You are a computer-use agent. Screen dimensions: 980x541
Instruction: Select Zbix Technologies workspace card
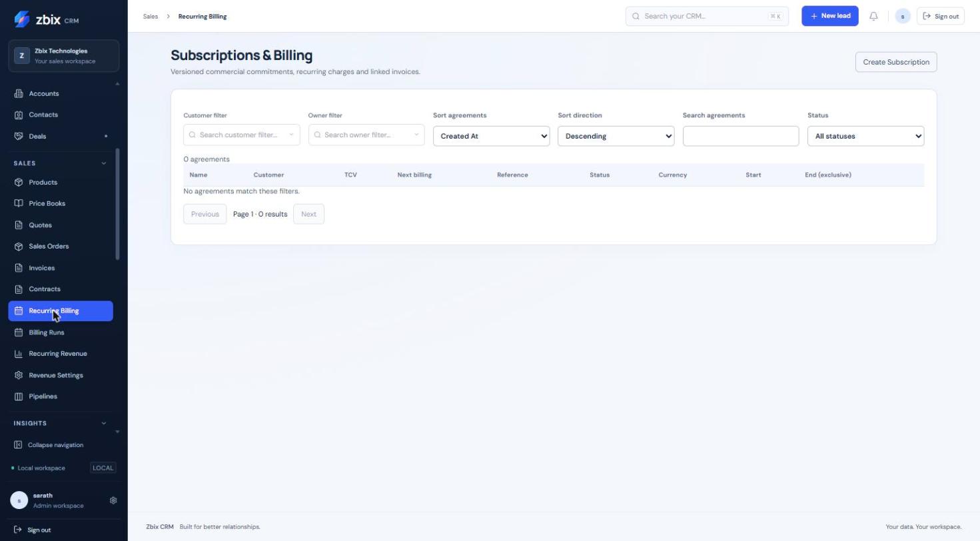click(x=64, y=56)
